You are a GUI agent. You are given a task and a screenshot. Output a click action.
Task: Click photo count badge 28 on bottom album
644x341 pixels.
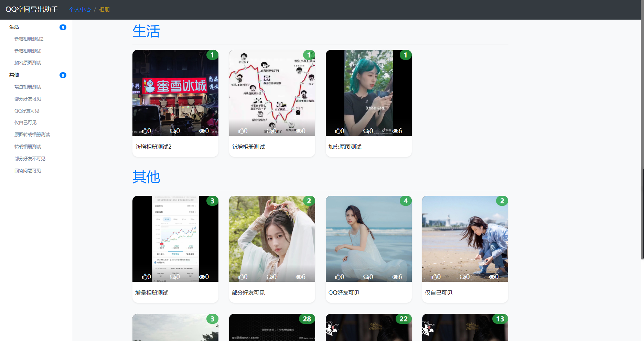(x=307, y=319)
